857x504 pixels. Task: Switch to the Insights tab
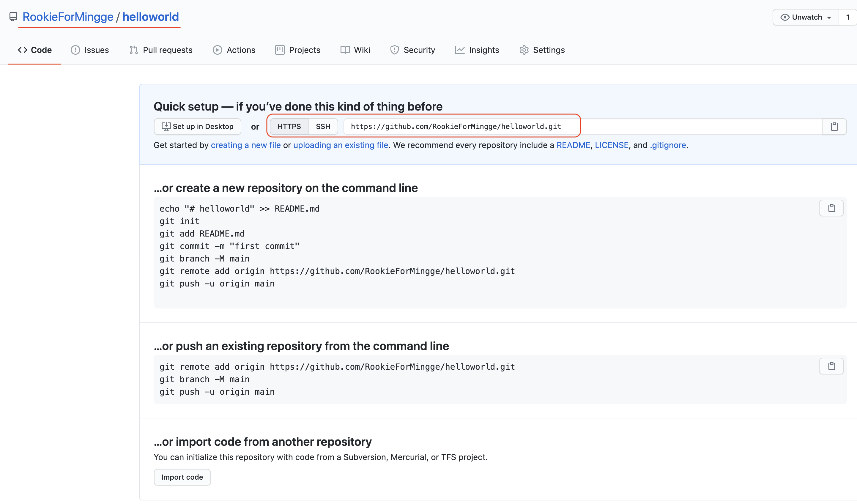477,50
